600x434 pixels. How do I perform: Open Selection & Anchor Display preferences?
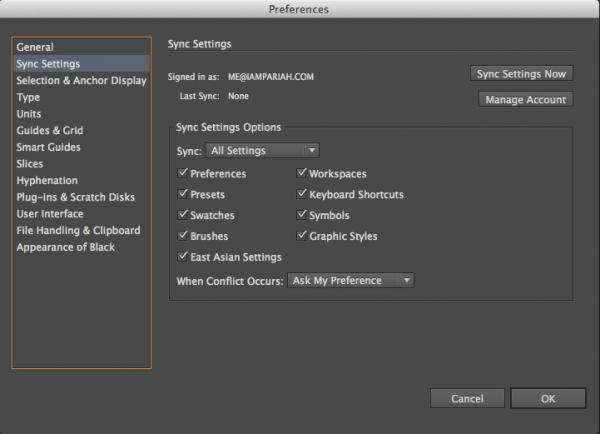pos(81,80)
